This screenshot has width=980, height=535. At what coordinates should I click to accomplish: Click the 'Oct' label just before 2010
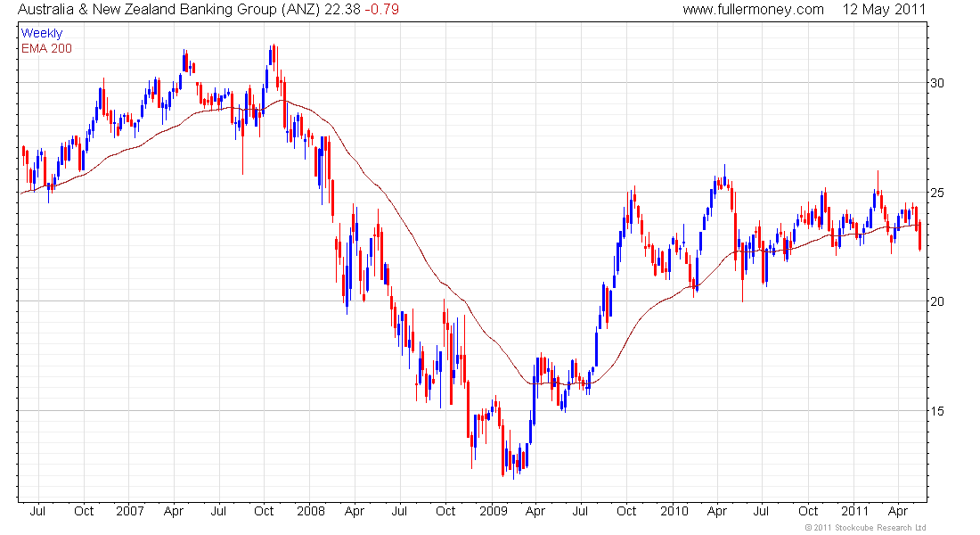tap(626, 511)
